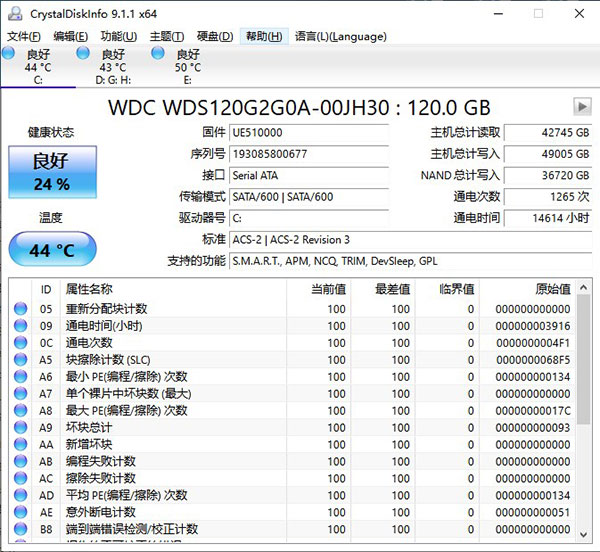
Task: Click the serial number field
Action: click(308, 154)
